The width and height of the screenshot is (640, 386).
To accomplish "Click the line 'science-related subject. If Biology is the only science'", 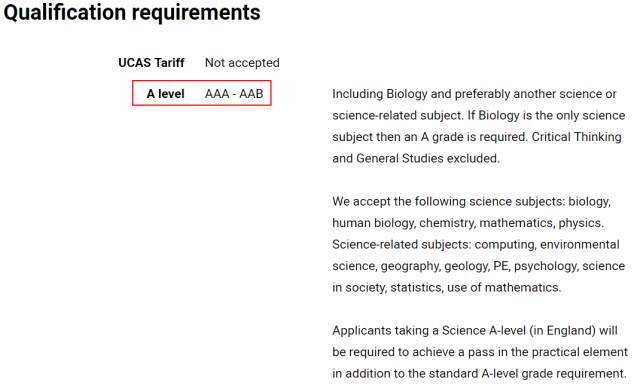I will coord(478,115).
